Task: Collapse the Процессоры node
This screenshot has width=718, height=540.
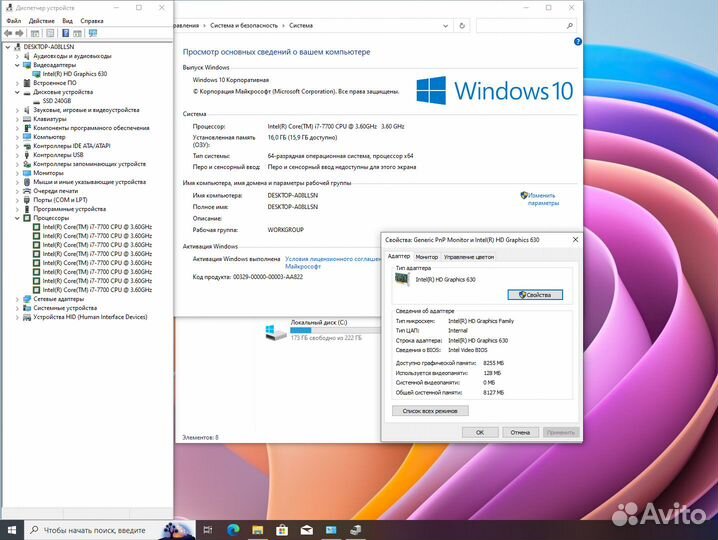Action: pos(17,218)
